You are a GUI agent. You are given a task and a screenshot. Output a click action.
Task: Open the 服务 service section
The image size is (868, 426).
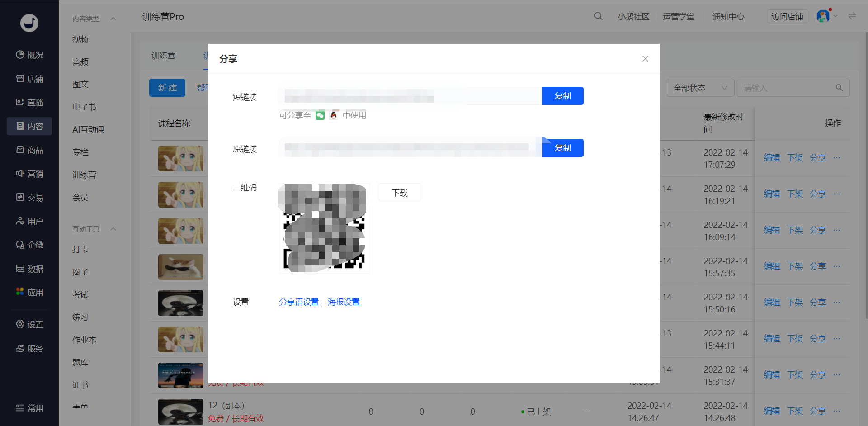click(x=29, y=348)
